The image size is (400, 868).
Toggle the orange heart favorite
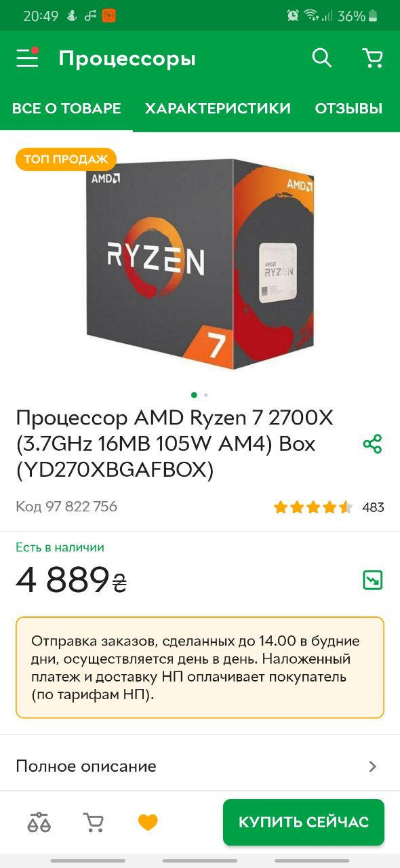coord(148,823)
